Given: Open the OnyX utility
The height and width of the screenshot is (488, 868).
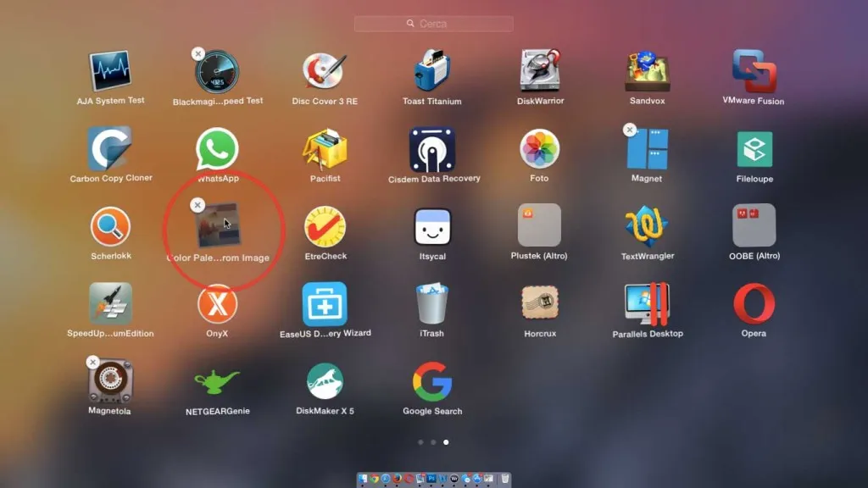Looking at the screenshot, I should [x=219, y=306].
